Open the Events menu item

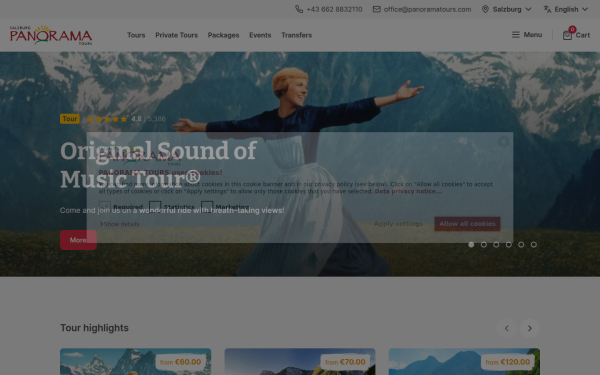coord(260,35)
